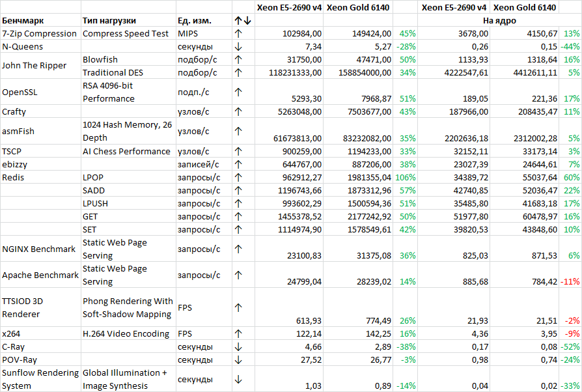Select the Бенчмарк column header cell
582x392 pixels.
40,21
